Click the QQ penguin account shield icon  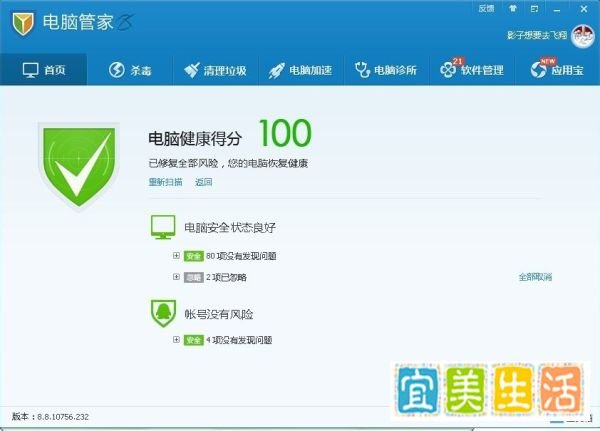pos(163,313)
